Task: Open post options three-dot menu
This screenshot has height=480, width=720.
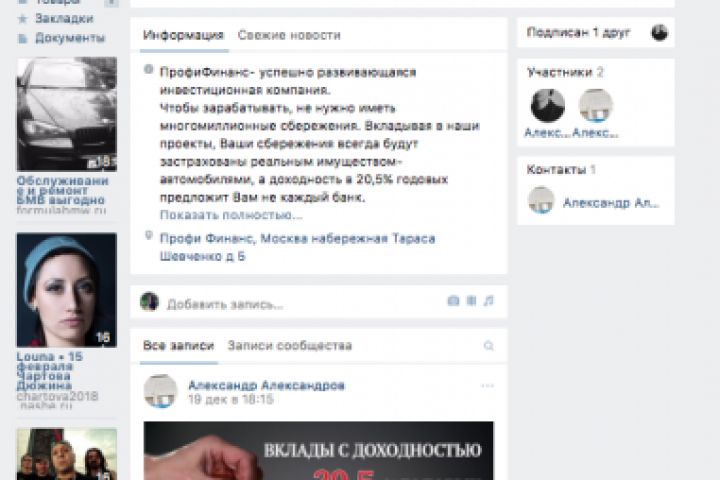Action: [x=487, y=385]
